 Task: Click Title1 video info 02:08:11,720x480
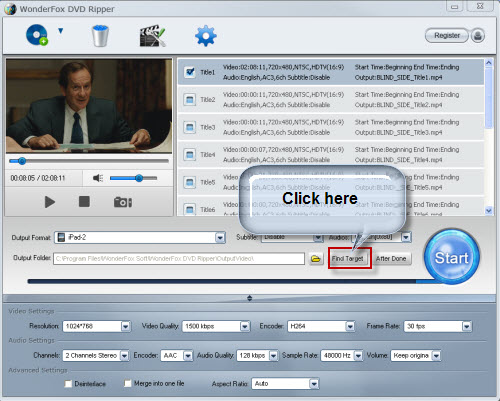pyautogui.click(x=283, y=67)
